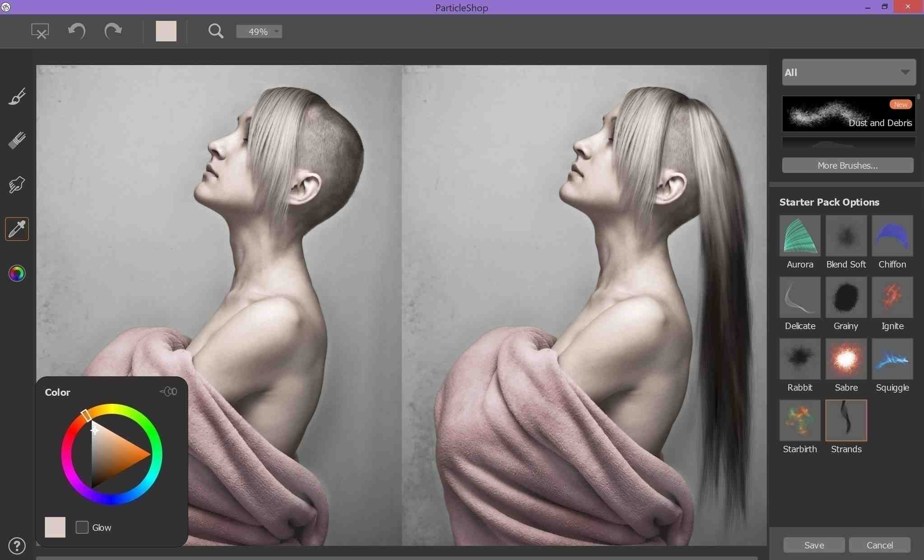This screenshot has height=560, width=924.
Task: Select the eyedropper color picker tool
Action: [x=17, y=229]
